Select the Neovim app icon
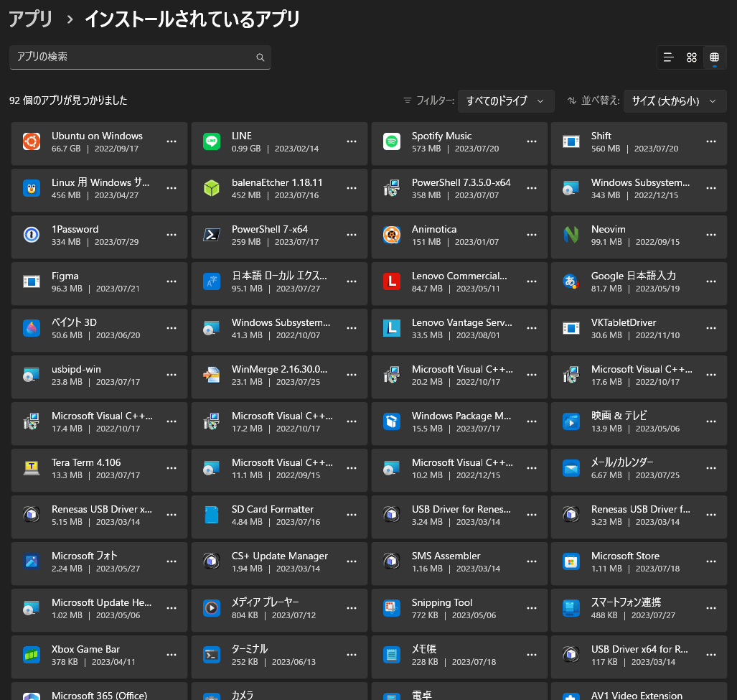Screen dimensions: 737x700 click(x=572, y=235)
